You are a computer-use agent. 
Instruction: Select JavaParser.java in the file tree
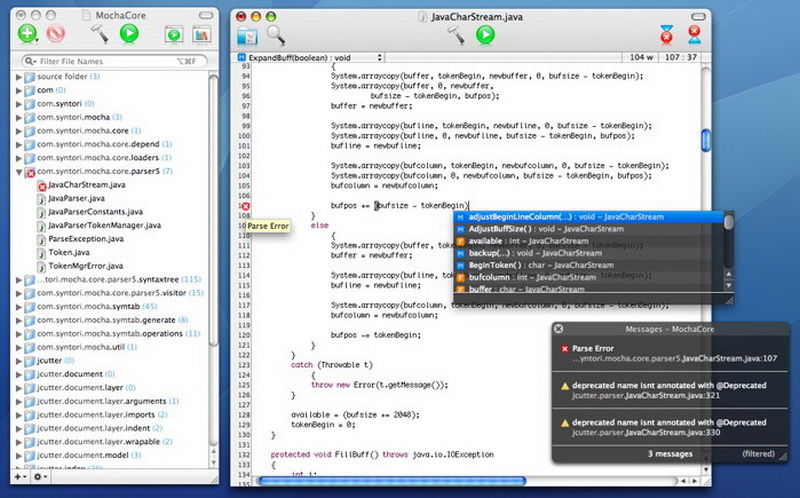[76, 198]
